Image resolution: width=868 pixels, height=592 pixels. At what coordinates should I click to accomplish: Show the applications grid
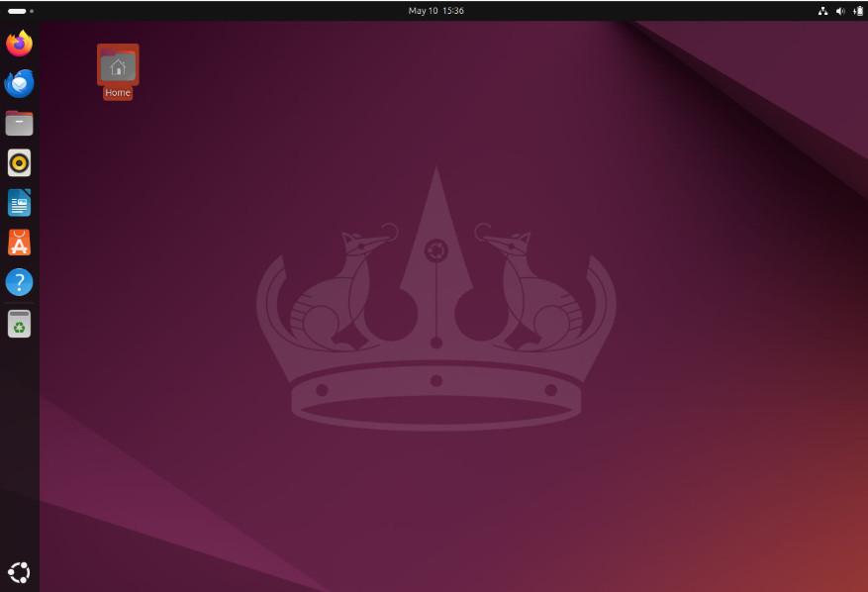pos(18,571)
